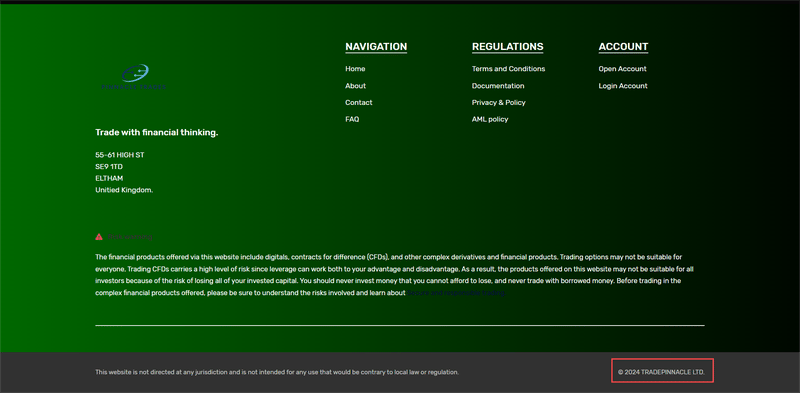Click the 'ELTHAM' address line
This screenshot has height=393, width=800.
click(x=109, y=178)
